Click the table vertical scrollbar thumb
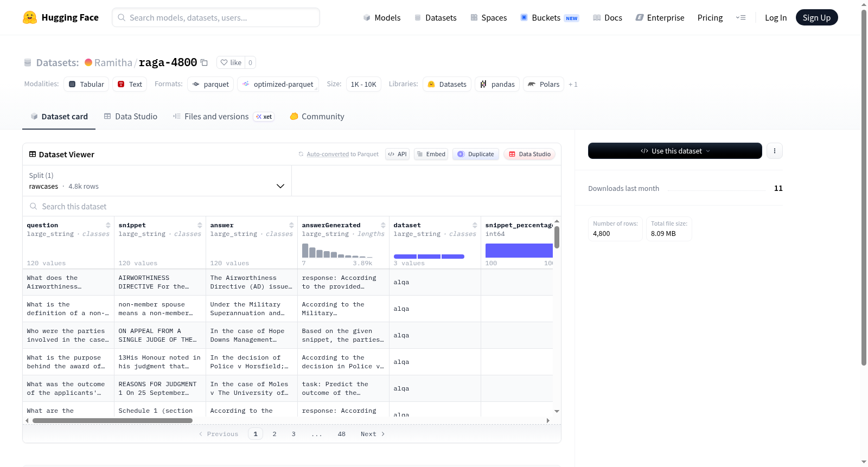This screenshot has height=467, width=868. coord(557,237)
